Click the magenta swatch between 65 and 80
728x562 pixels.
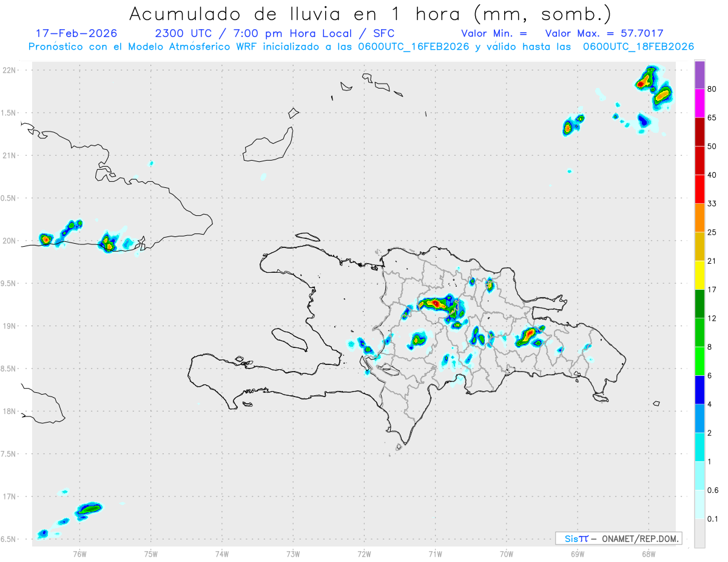[699, 103]
